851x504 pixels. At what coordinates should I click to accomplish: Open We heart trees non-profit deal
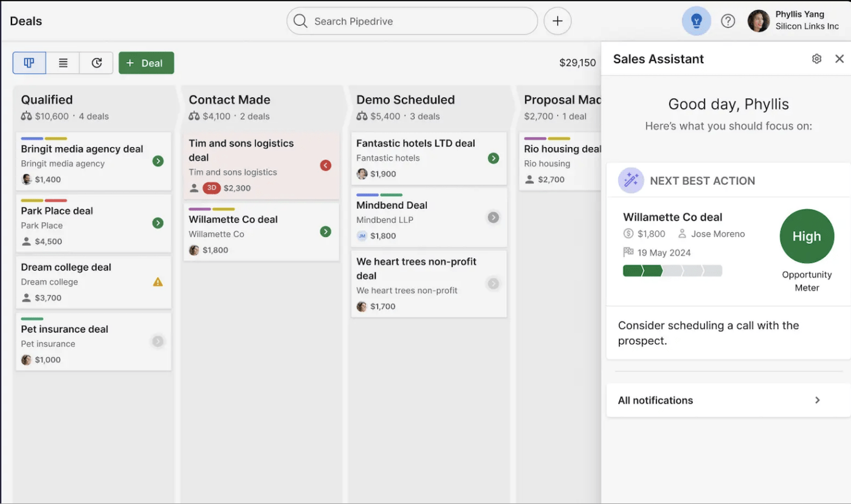pyautogui.click(x=429, y=283)
